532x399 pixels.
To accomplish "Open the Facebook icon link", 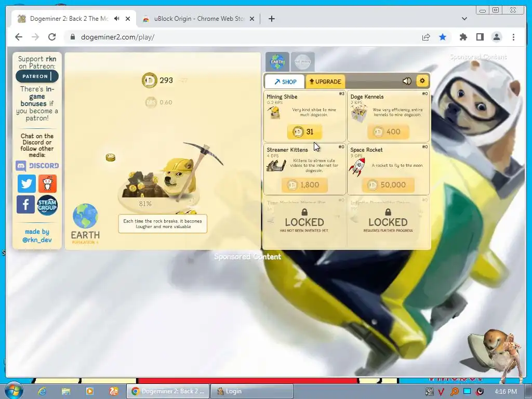I will [x=26, y=205].
